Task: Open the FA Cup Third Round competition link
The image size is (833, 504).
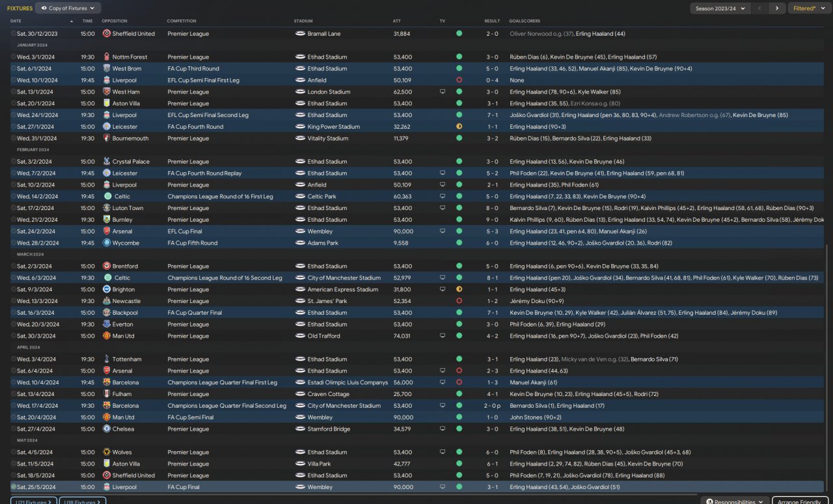Action: (193, 69)
